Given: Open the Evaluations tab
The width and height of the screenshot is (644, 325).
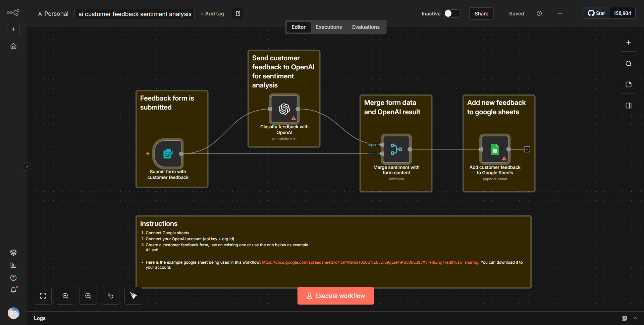Looking at the screenshot, I should tap(366, 27).
